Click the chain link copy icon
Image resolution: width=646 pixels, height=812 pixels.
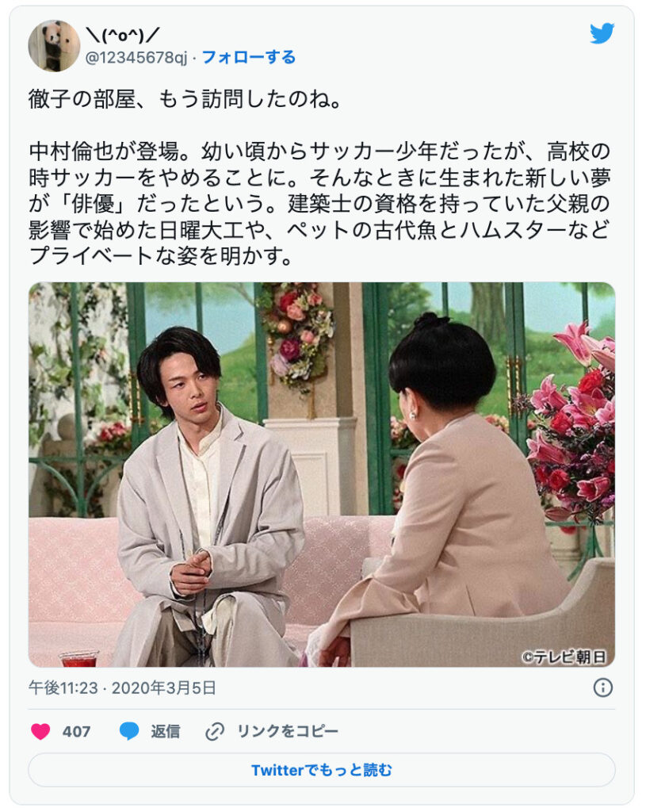coord(214,731)
